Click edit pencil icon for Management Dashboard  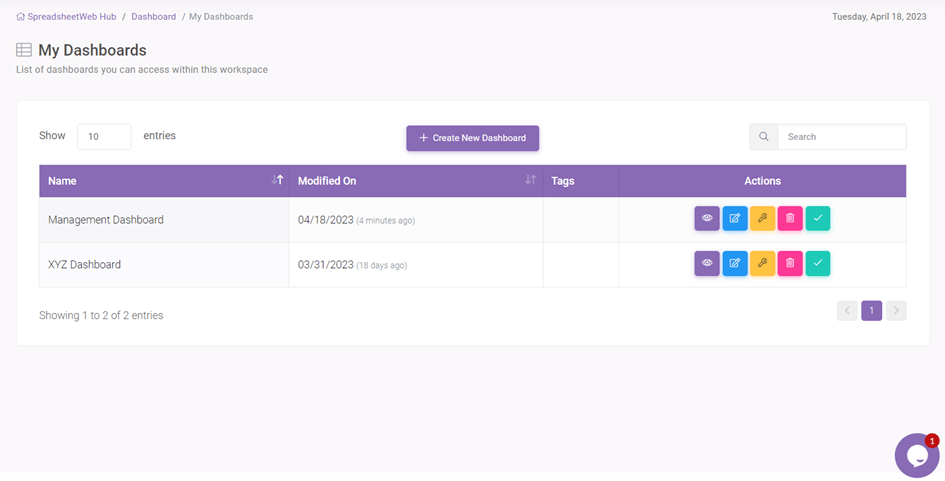(x=735, y=218)
